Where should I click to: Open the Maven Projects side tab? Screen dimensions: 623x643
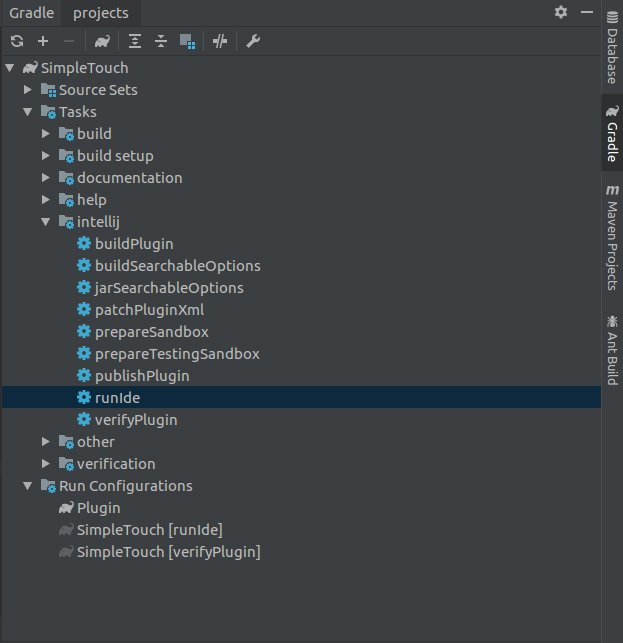point(612,237)
